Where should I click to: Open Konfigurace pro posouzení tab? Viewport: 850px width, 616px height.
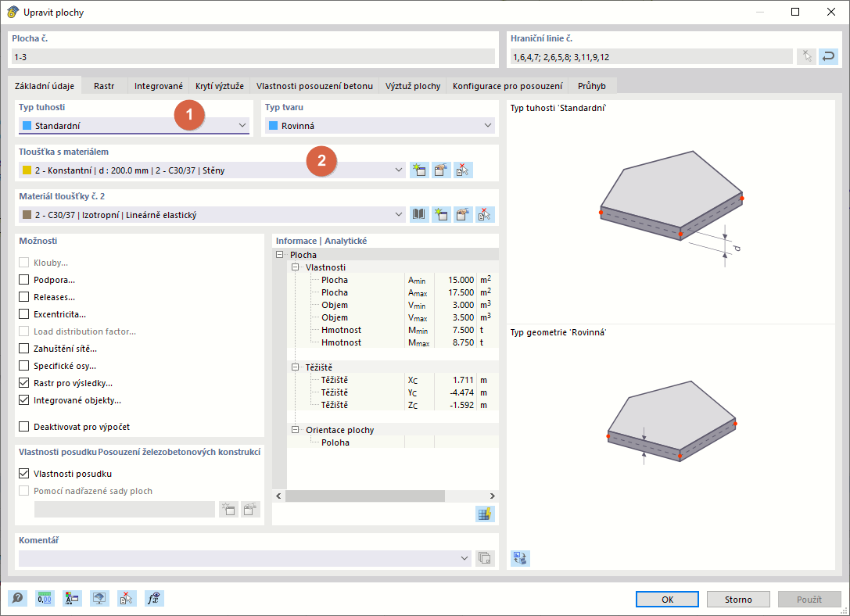pos(507,86)
